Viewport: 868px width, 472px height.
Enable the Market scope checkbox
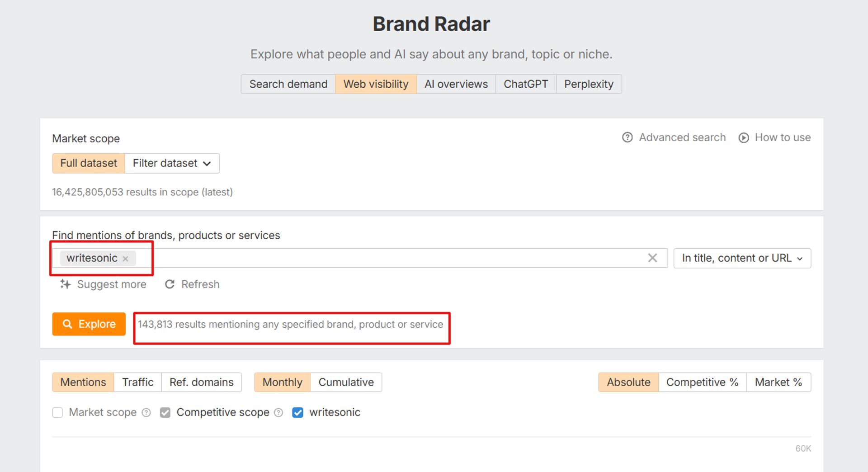click(57, 412)
